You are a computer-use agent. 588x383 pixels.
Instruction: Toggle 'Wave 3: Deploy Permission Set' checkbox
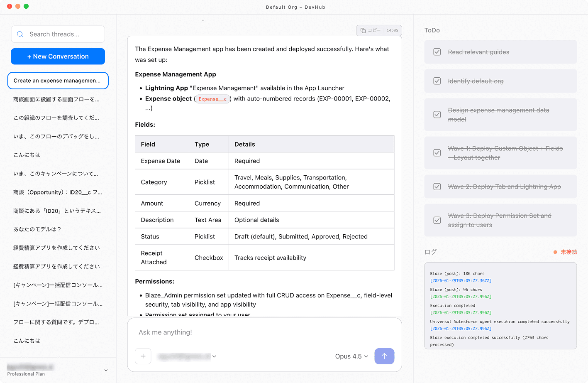pos(437,220)
